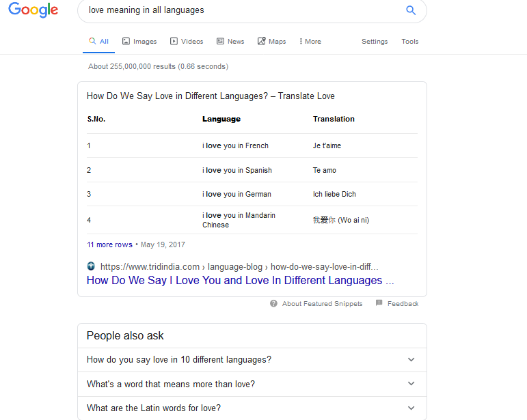Expand 'How do you say love in 10 different languages?'
This screenshot has width=527, height=420.
[252, 360]
